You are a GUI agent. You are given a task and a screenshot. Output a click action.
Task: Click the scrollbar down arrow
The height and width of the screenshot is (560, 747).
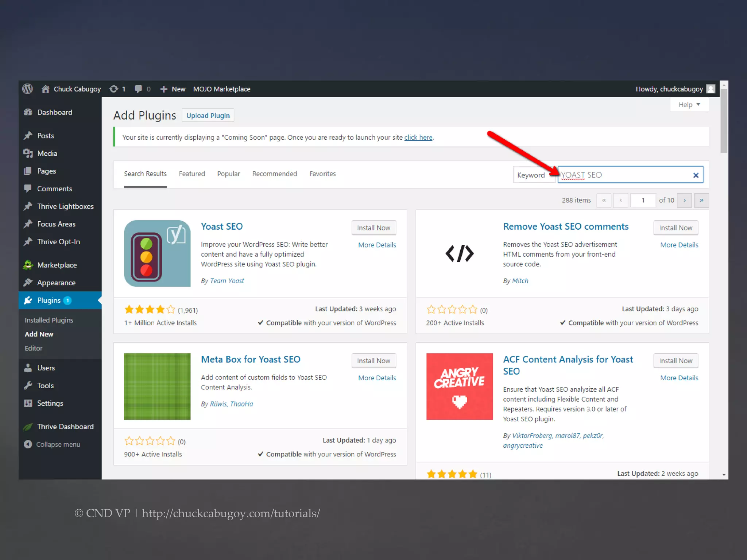pos(724,475)
